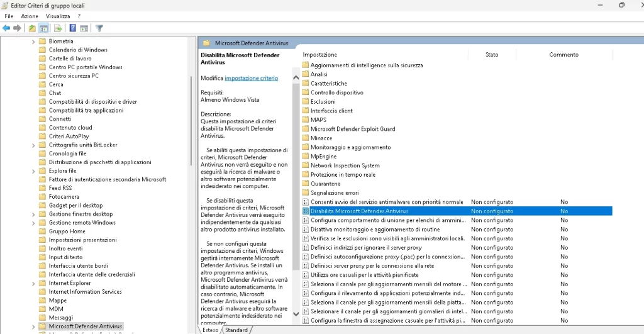The image size is (644, 334).
Task: Toggle the Show/Hide console tree icon
Action: (x=43, y=28)
